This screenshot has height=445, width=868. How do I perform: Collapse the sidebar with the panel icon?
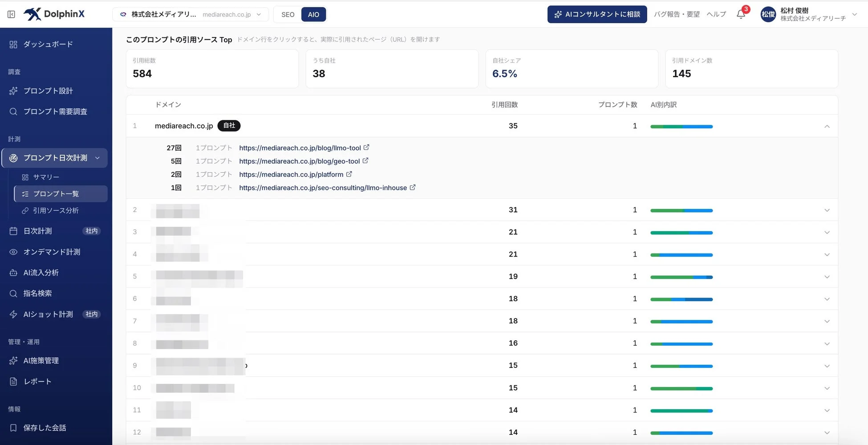click(x=12, y=14)
